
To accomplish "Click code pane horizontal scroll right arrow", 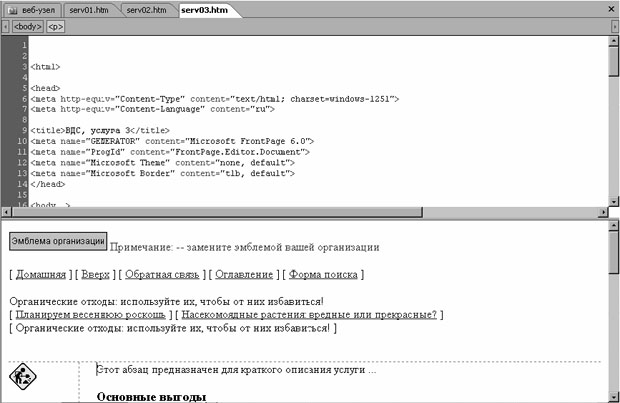I will (603, 212).
